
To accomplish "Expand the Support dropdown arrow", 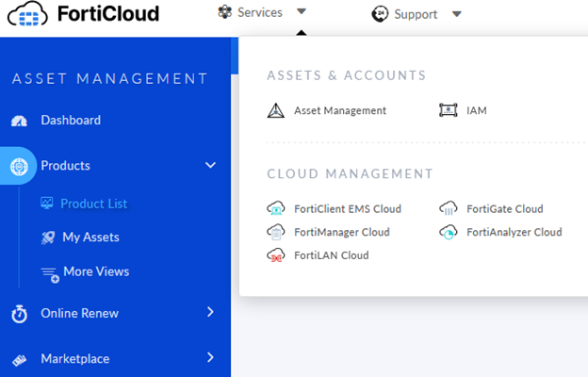I will [x=456, y=14].
